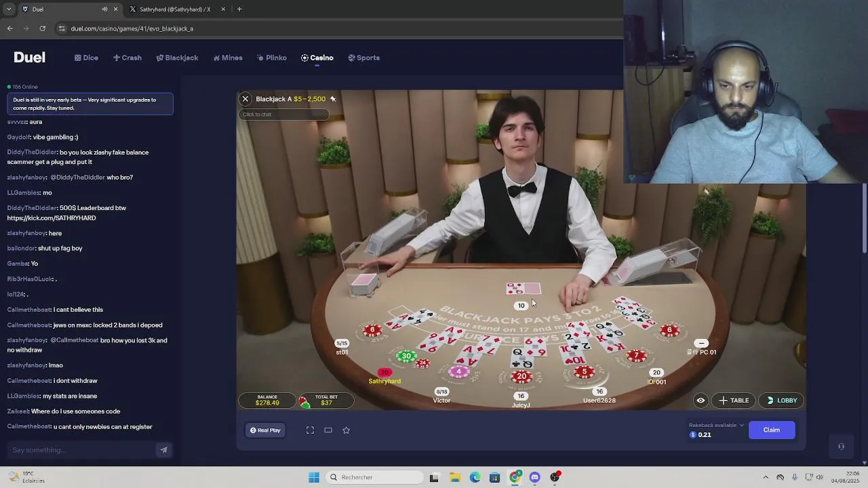Image resolution: width=868 pixels, height=488 pixels.
Task: Send the chat message with arrow button
Action: [x=163, y=450]
